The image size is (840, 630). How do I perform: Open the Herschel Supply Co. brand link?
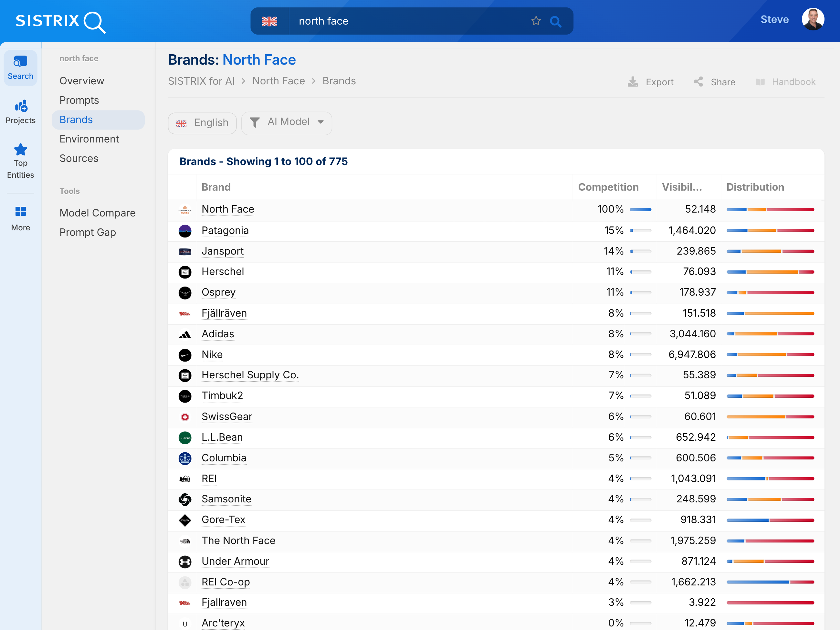[x=250, y=375]
